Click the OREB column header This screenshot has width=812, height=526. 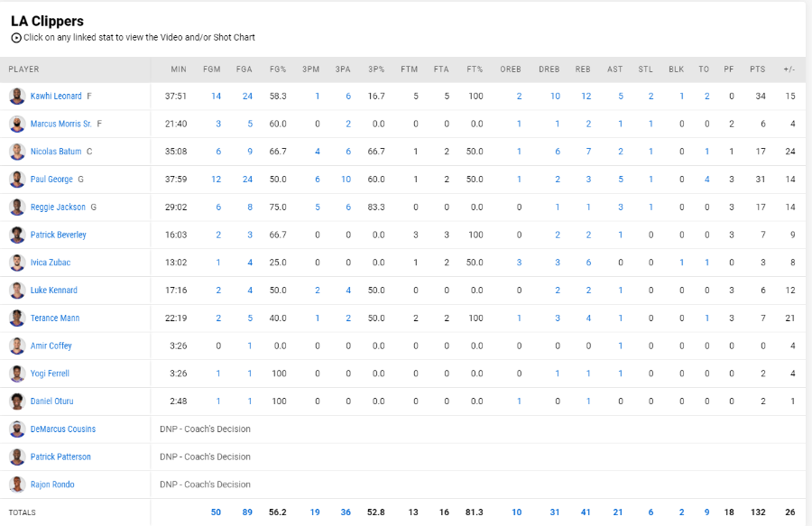coord(511,69)
